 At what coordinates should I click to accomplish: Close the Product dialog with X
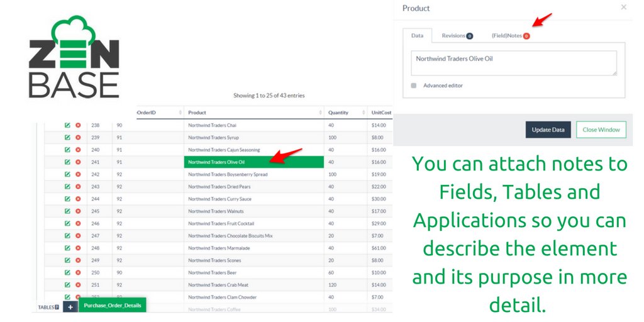[x=623, y=7]
